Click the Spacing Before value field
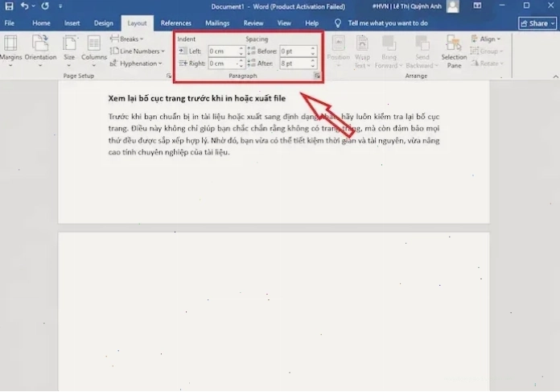The image size is (560, 392). (294, 51)
